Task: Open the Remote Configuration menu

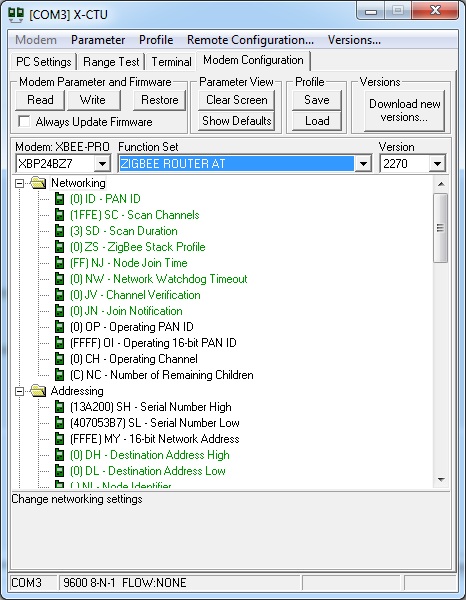Action: pyautogui.click(x=250, y=40)
